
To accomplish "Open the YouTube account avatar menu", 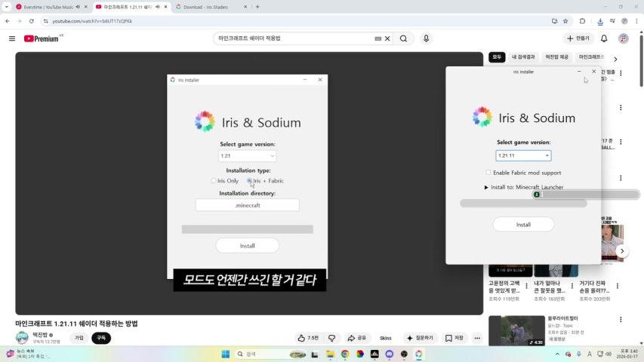I will tap(624, 38).
